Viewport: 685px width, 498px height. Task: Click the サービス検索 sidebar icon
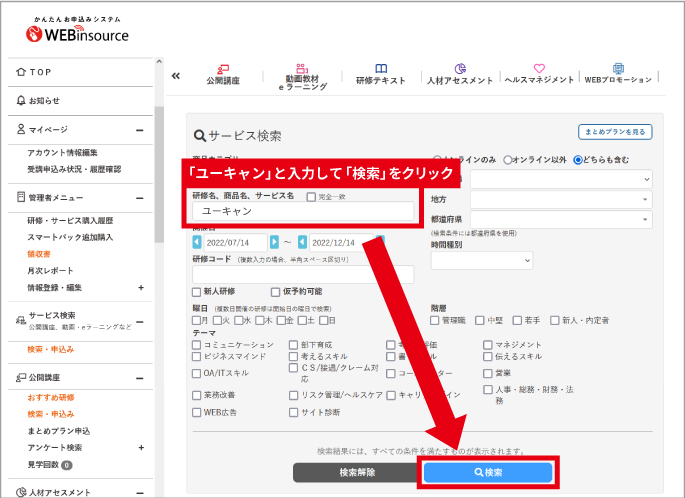(x=21, y=321)
